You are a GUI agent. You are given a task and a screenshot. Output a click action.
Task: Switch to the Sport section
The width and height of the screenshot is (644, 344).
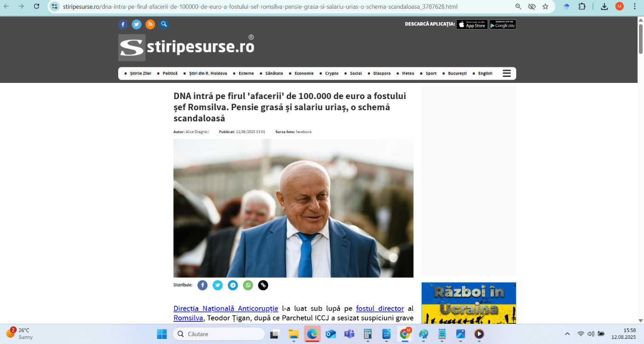(430, 73)
